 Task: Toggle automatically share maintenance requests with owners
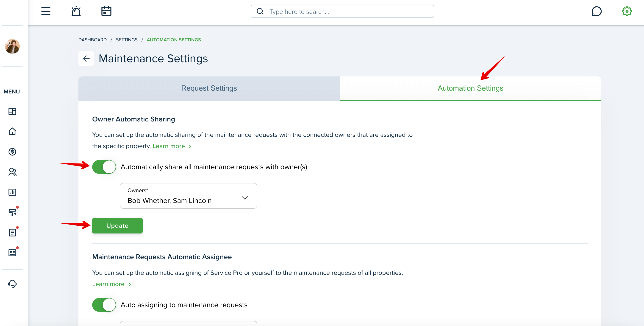point(104,167)
